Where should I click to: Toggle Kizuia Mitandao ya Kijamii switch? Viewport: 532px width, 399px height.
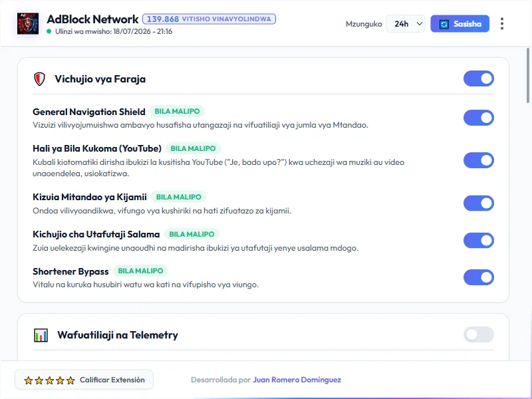tap(478, 203)
